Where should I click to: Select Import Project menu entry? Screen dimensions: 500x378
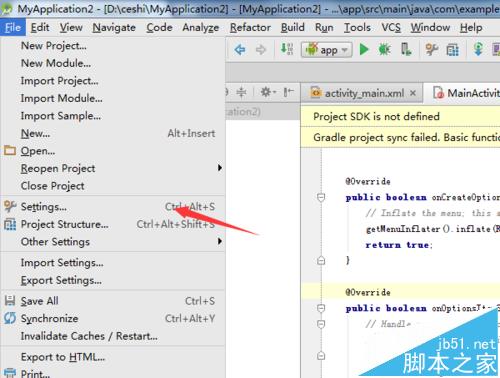point(113,81)
